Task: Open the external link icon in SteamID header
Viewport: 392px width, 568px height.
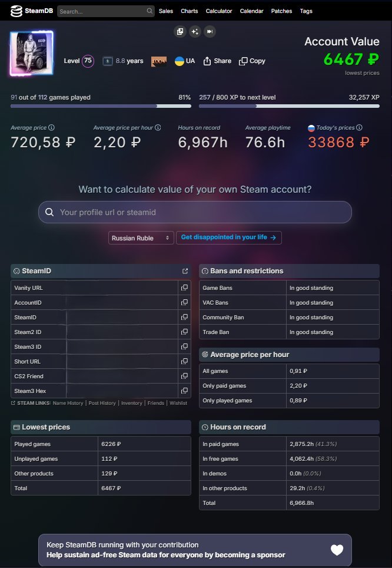Action: click(x=185, y=271)
